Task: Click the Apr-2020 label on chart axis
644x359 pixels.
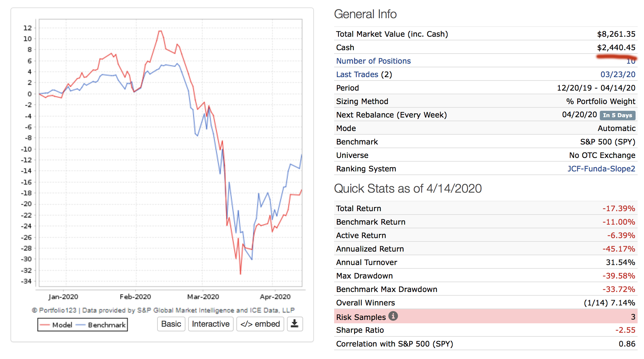Action: pyautogui.click(x=275, y=297)
